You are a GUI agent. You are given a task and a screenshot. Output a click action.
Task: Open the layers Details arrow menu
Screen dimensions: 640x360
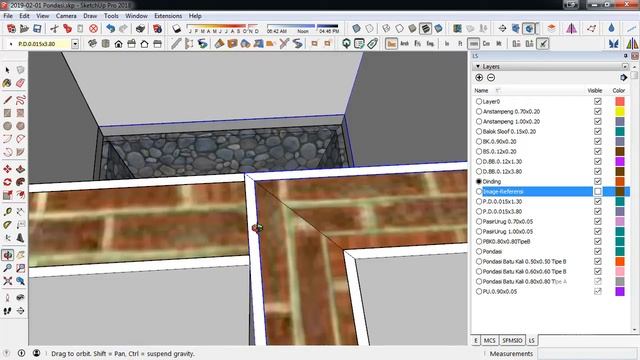(x=623, y=78)
